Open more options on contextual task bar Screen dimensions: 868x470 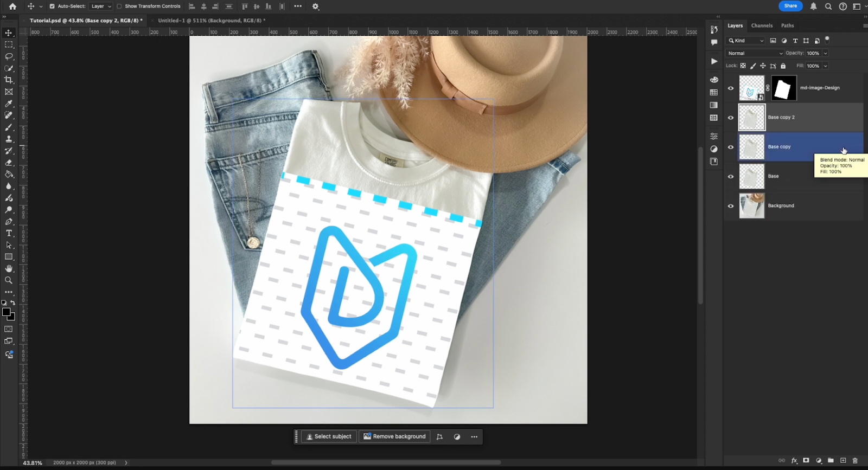(x=474, y=436)
